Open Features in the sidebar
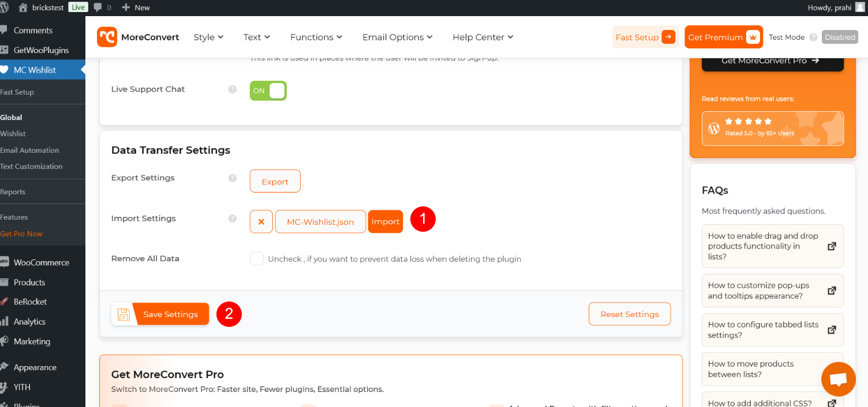Image resolution: width=868 pixels, height=407 pixels. (x=14, y=217)
